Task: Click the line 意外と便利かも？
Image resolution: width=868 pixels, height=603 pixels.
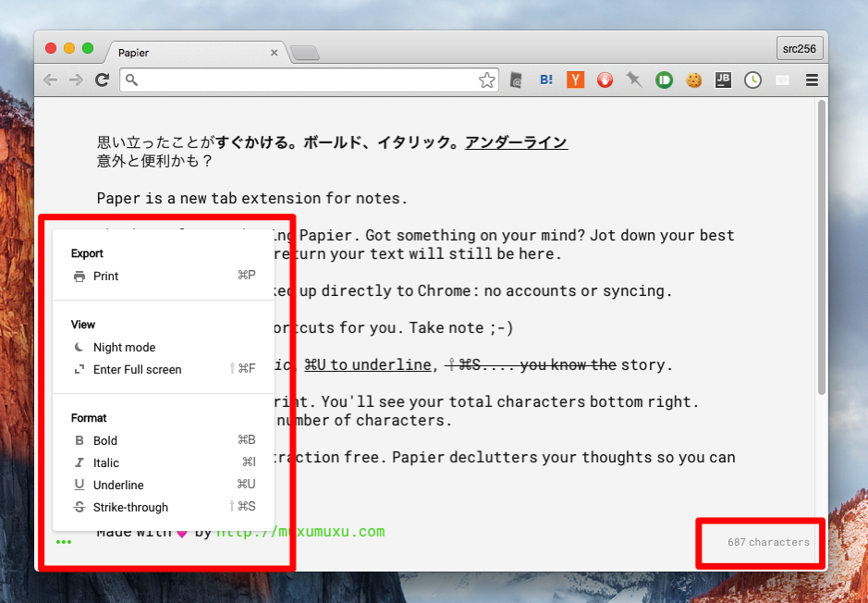Action: [x=154, y=161]
